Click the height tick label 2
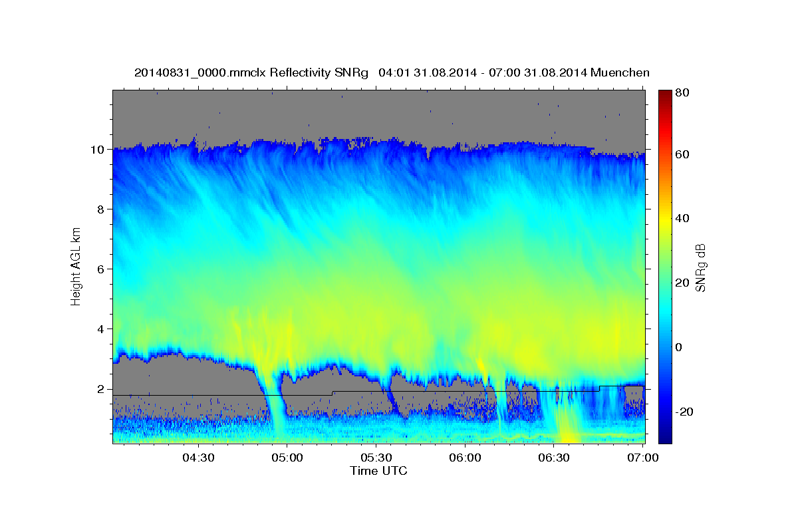The height and width of the screenshot is (532, 798). click(x=101, y=389)
